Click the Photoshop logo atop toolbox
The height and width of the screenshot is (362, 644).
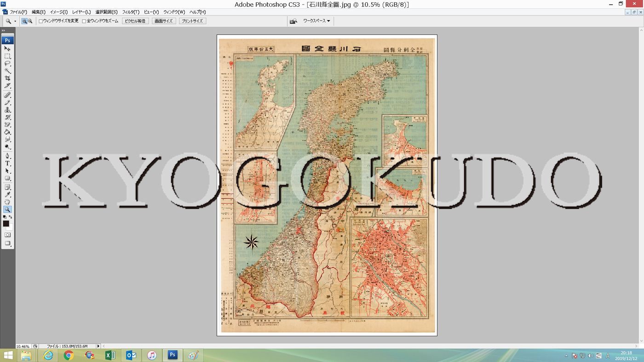pyautogui.click(x=7, y=40)
